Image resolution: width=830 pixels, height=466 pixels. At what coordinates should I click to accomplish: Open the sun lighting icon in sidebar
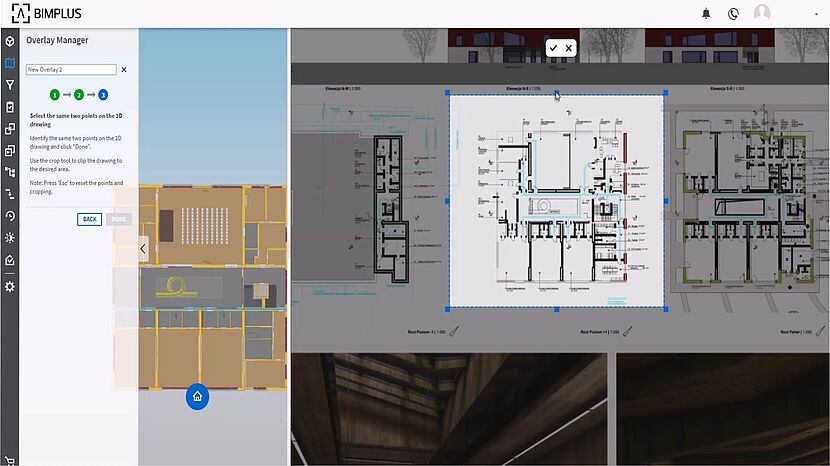[9, 238]
